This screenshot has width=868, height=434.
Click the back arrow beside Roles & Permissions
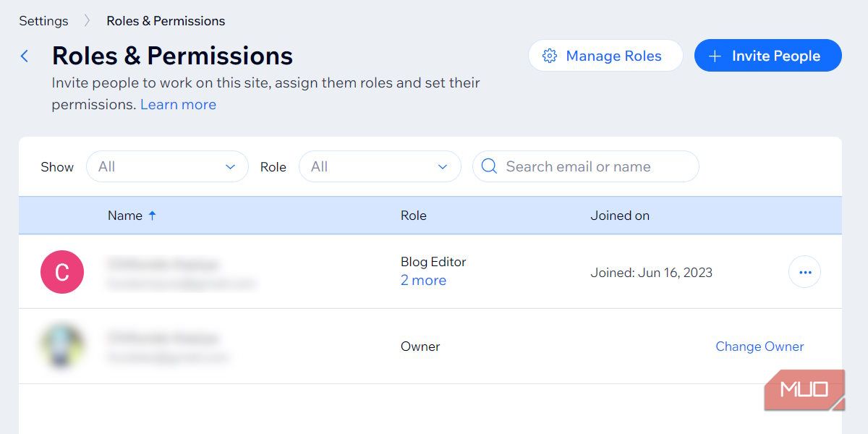(x=25, y=56)
